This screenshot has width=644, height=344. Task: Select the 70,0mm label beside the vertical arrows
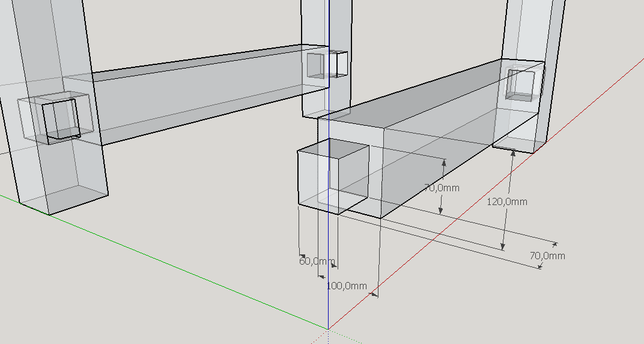[442, 188]
